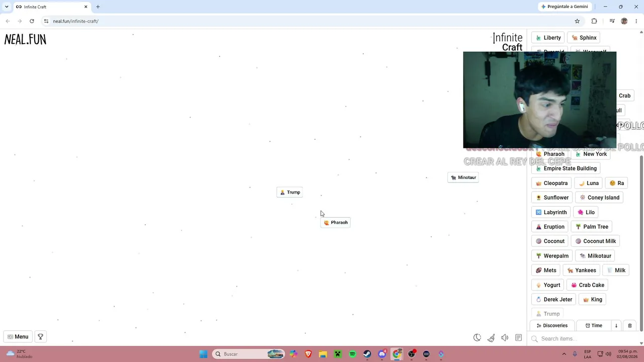Reload the page
The height and width of the screenshot is (362, 644).
[32, 21]
